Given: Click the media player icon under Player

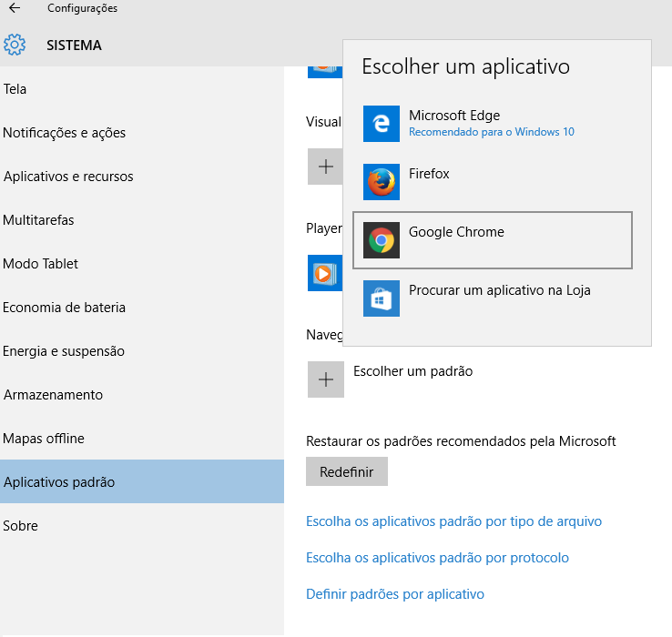Looking at the screenshot, I should [325, 273].
